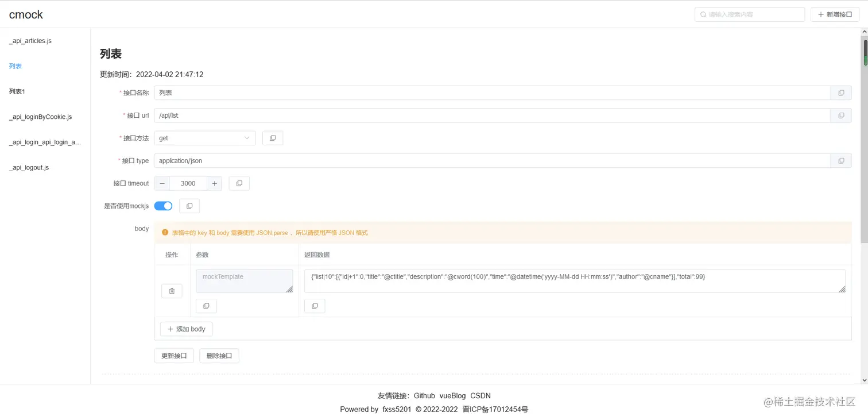Click the JSON.parse warning notice
This screenshot has width=868, height=420.
tap(503, 233)
